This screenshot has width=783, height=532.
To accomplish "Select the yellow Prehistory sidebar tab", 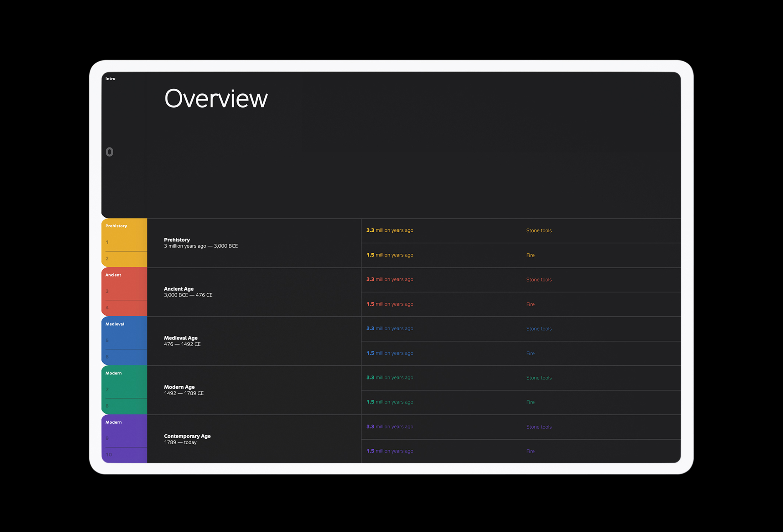I will (x=116, y=226).
